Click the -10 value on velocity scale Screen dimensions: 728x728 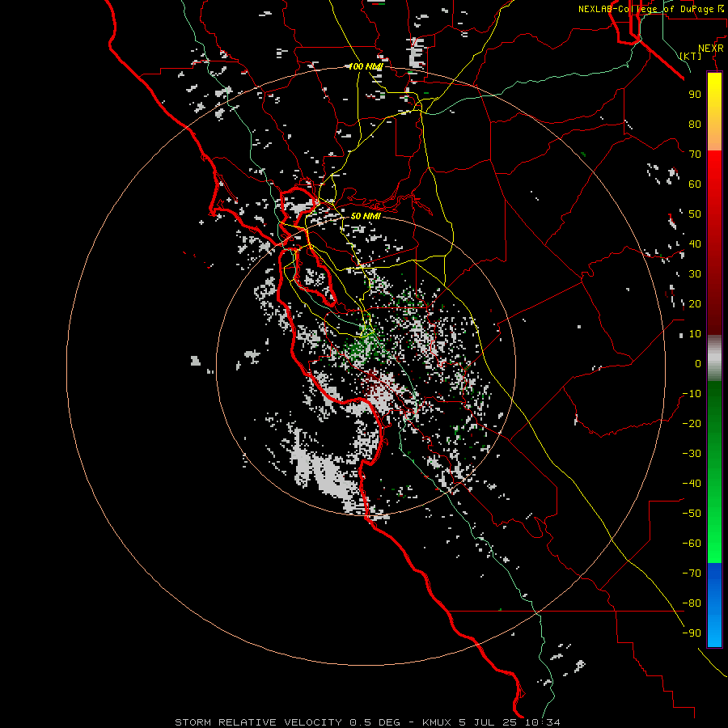coord(692,394)
